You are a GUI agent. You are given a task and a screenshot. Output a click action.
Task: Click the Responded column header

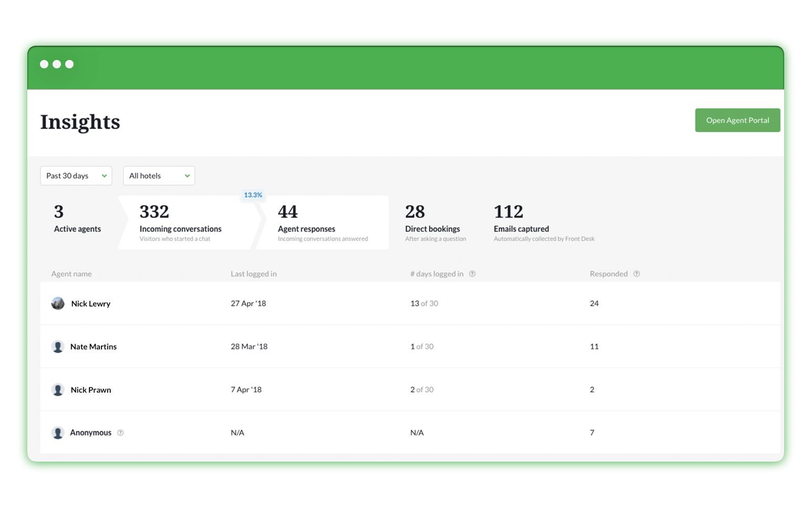pos(609,274)
